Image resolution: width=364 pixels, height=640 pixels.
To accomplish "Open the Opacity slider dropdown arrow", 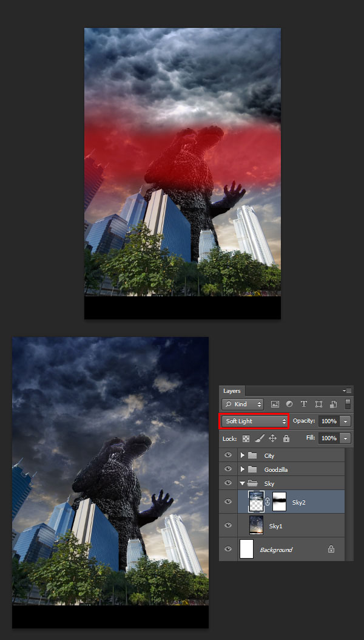I will point(346,421).
